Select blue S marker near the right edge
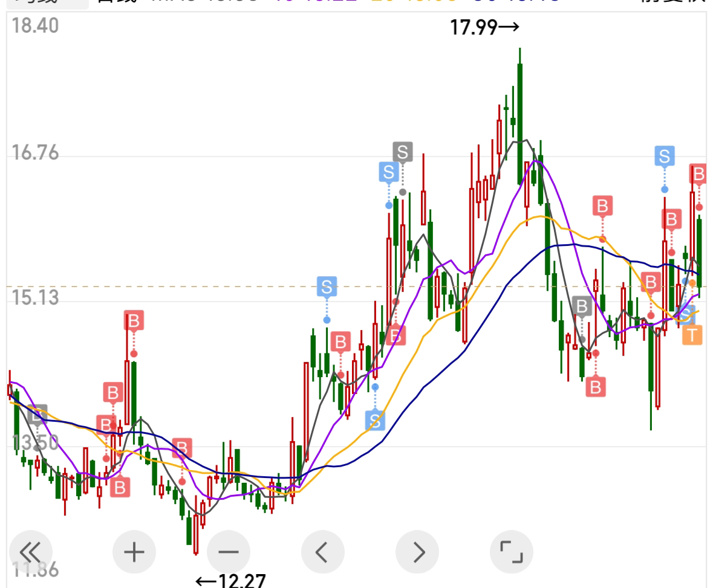The height and width of the screenshot is (588, 713). (665, 157)
